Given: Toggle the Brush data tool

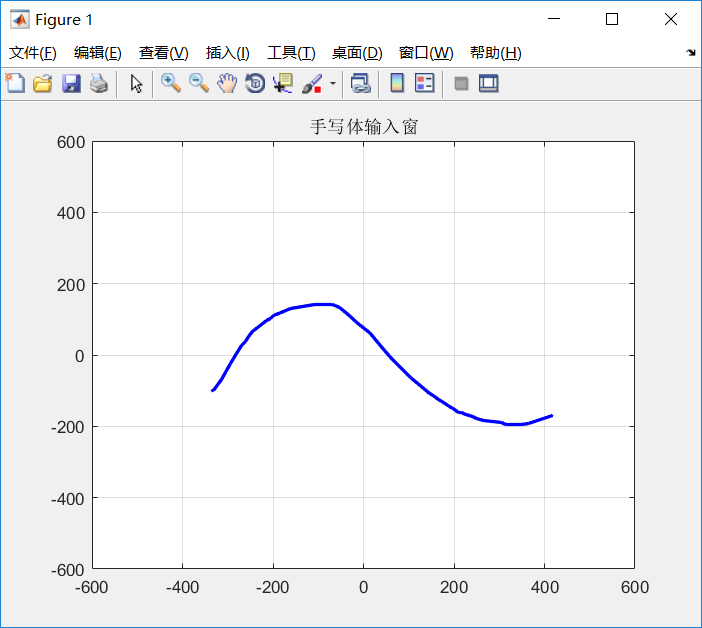Looking at the screenshot, I should coord(312,83).
